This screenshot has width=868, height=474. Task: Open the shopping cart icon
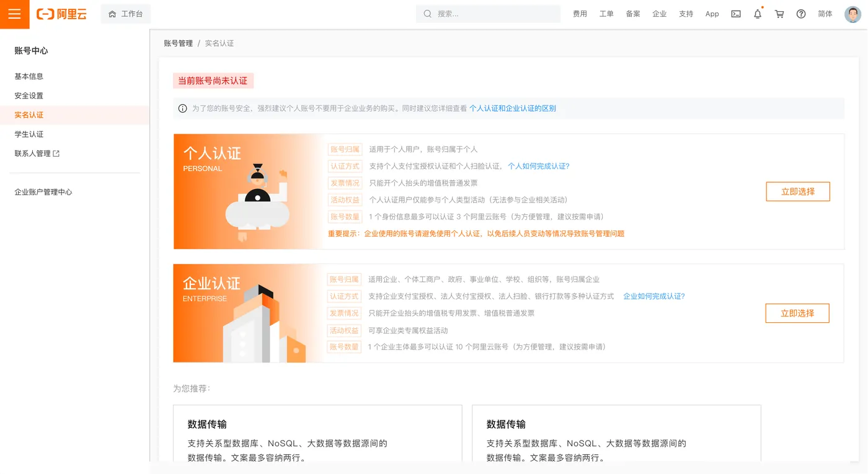pos(779,14)
